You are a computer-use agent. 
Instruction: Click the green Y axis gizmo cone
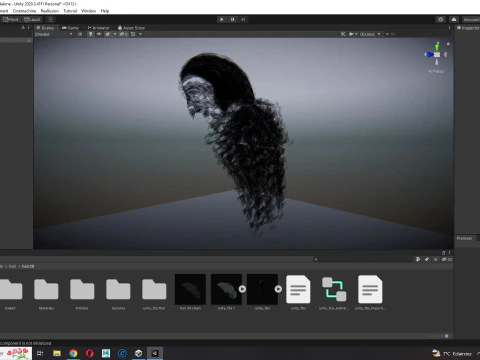coord(437,46)
